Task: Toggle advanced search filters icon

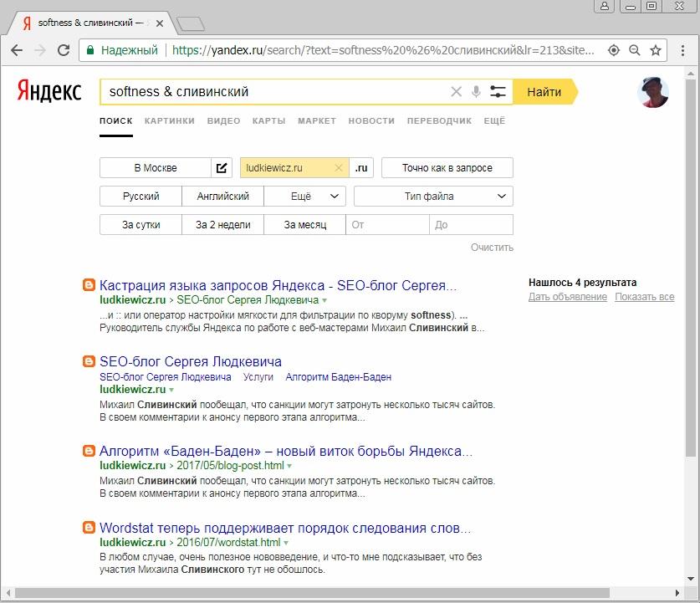Action: click(x=498, y=92)
